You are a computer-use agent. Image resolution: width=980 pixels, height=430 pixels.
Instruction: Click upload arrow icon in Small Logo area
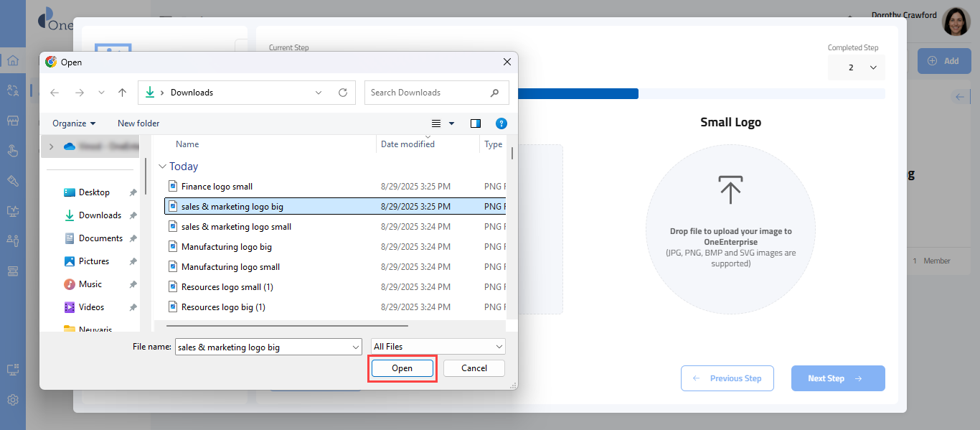[x=730, y=189]
